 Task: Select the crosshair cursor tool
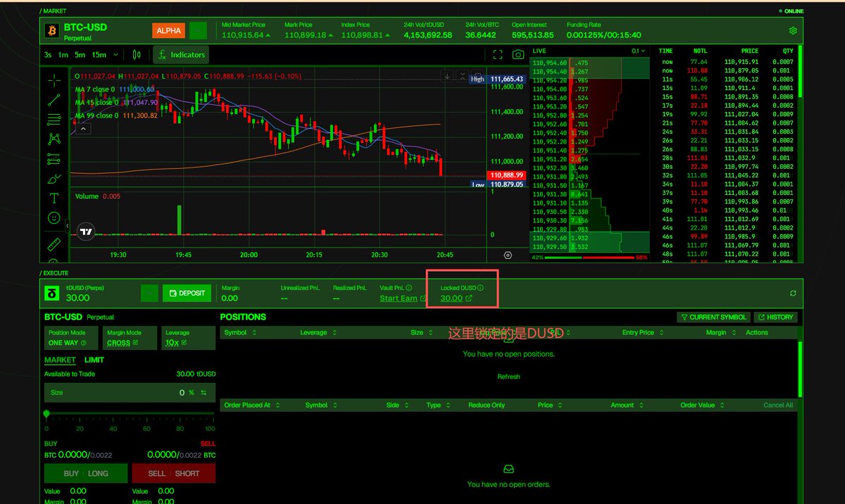[54, 80]
